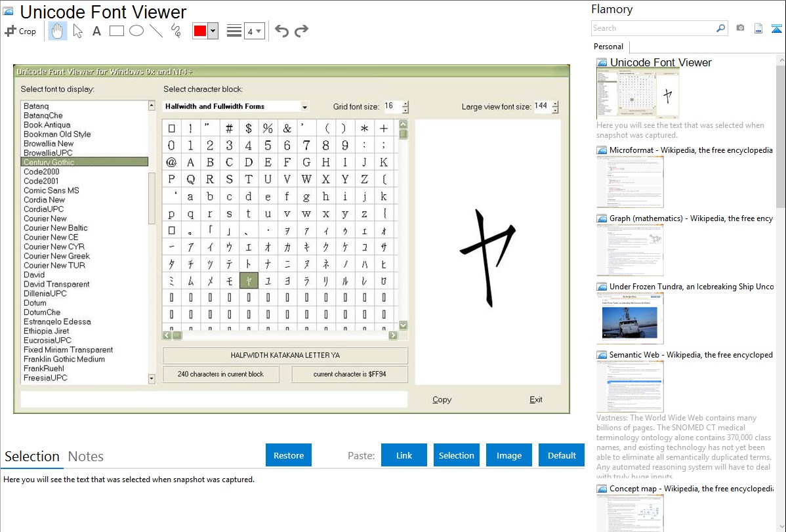Open the Unicode Font Viewer snapshot thumbnail
This screenshot has height=532, width=786.
(x=638, y=93)
